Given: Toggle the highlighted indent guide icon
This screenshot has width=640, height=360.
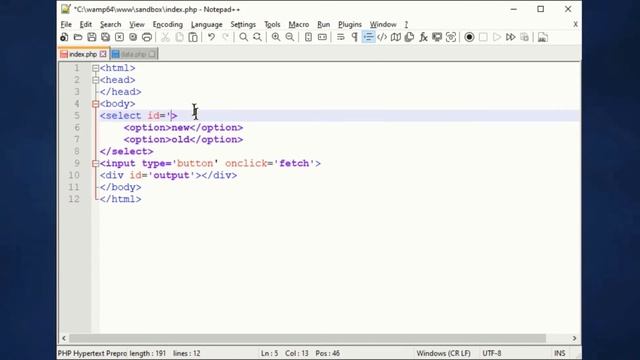Looking at the screenshot, I should click(x=368, y=37).
